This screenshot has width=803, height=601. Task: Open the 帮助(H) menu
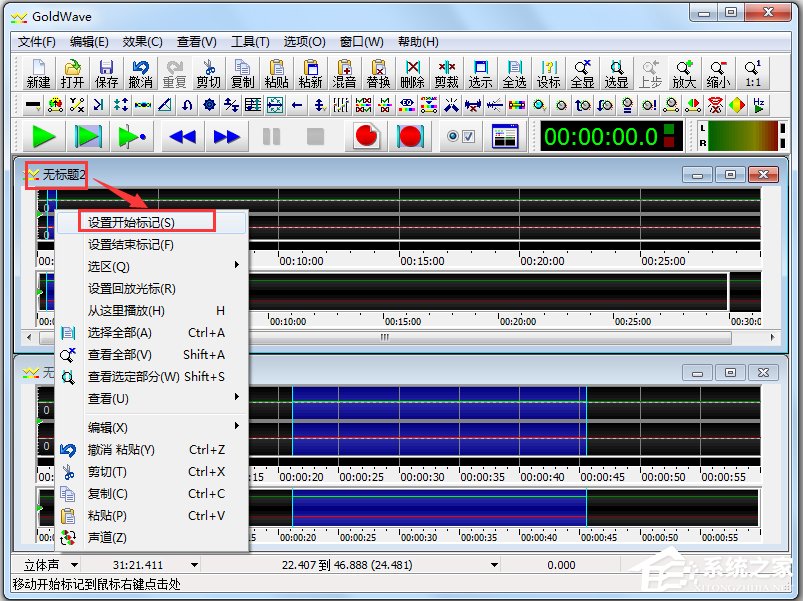(x=418, y=41)
